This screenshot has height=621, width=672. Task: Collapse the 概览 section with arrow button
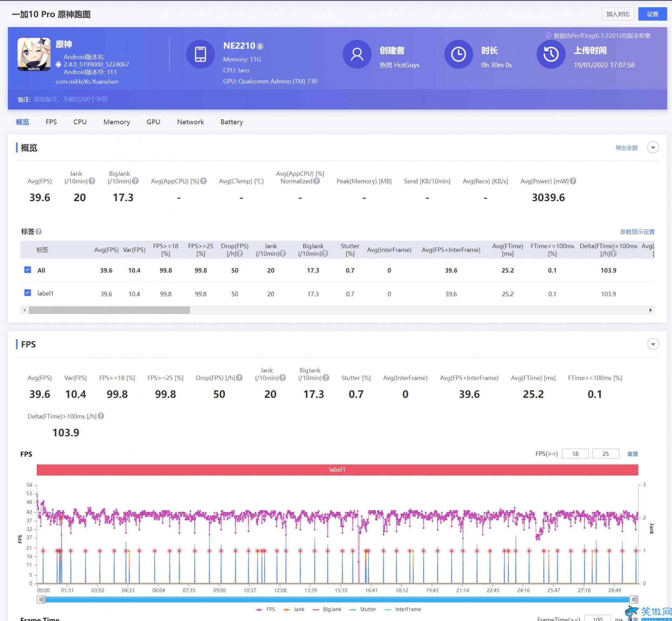pos(653,148)
